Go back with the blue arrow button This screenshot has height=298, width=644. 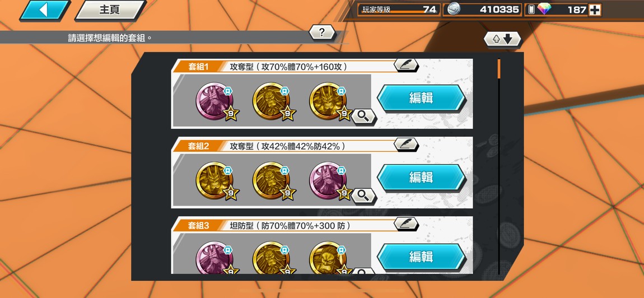click(x=44, y=10)
